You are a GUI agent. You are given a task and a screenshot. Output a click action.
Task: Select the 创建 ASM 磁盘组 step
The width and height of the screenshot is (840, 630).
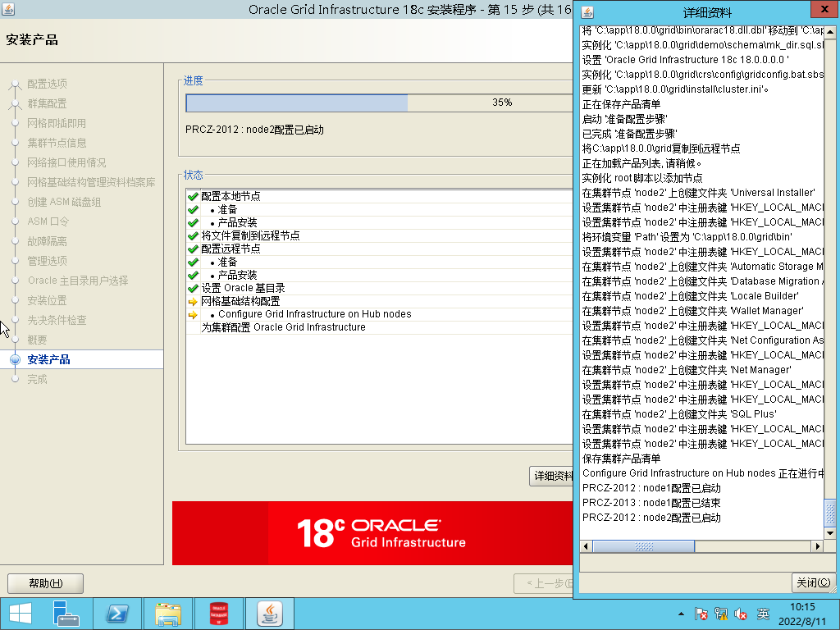[64, 202]
